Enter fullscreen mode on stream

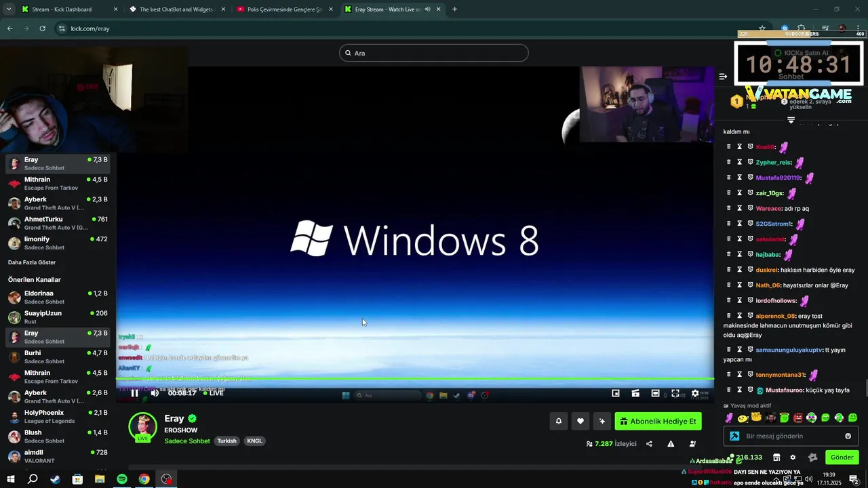coord(675,393)
